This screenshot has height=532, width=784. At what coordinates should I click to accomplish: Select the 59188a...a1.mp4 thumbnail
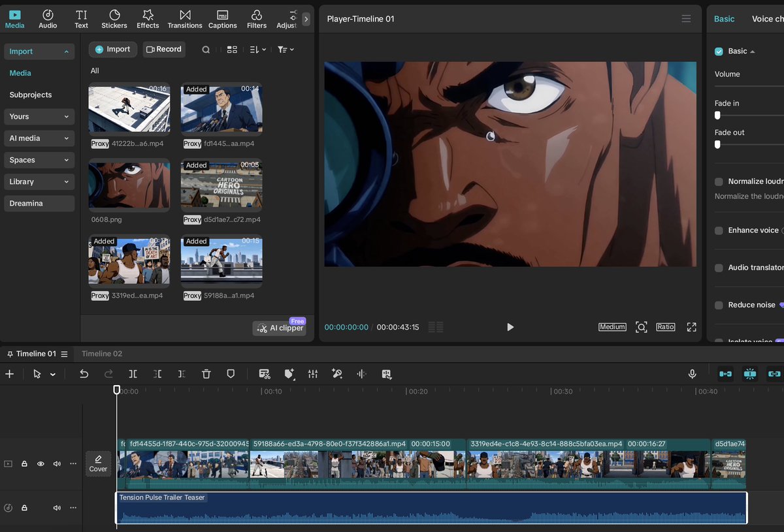tap(221, 261)
